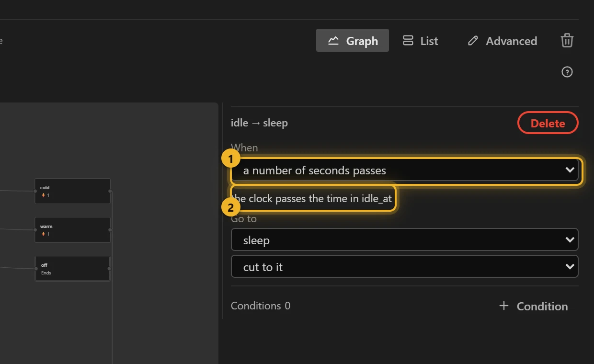Click the lightning icon on the cold node
594x364 pixels.
[44, 195]
